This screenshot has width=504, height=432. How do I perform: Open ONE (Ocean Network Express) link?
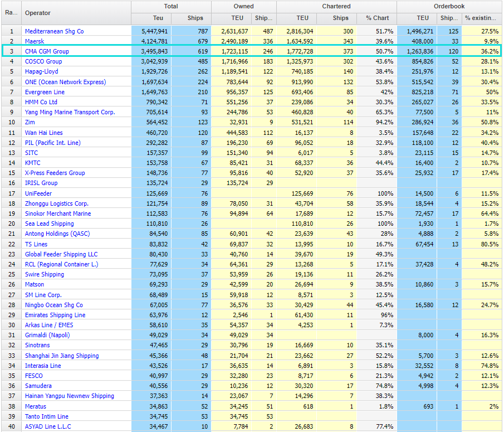65,82
